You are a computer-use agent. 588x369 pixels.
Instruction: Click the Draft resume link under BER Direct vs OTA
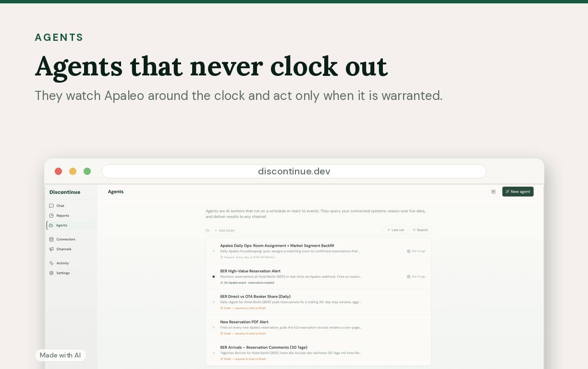(x=243, y=308)
